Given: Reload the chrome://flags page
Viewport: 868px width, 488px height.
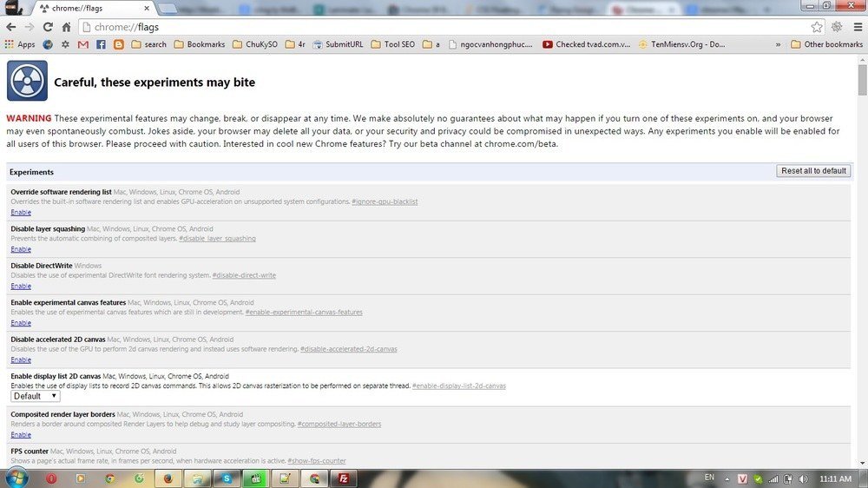Looking at the screenshot, I should click(48, 27).
